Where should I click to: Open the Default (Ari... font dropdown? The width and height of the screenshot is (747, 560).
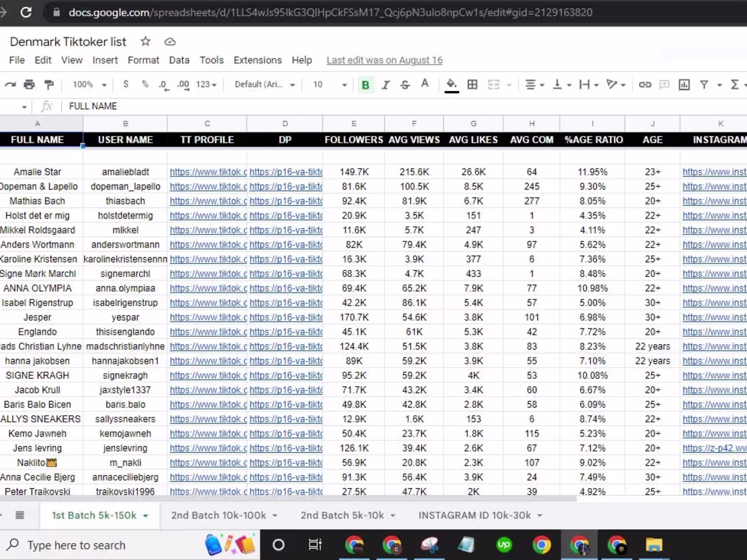point(265,85)
